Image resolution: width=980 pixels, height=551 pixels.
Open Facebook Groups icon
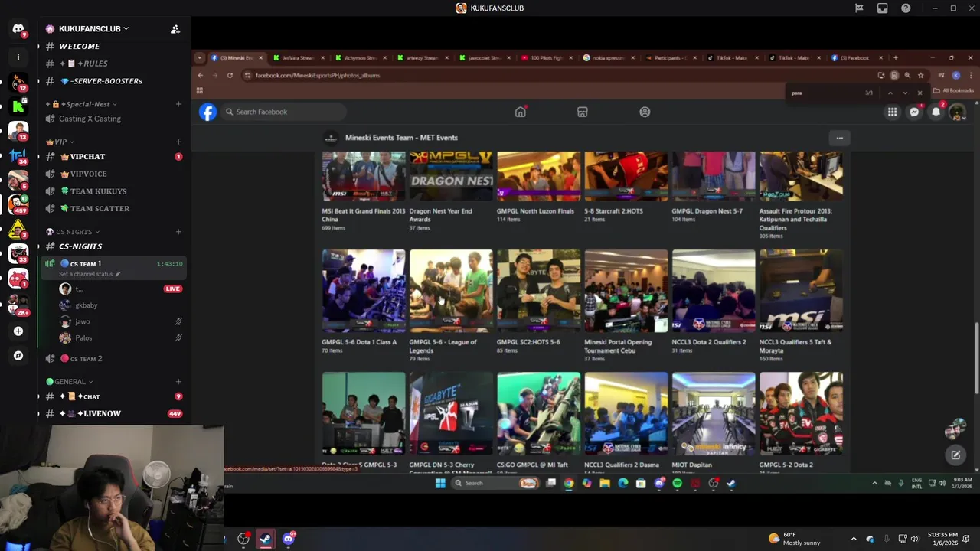pos(645,112)
